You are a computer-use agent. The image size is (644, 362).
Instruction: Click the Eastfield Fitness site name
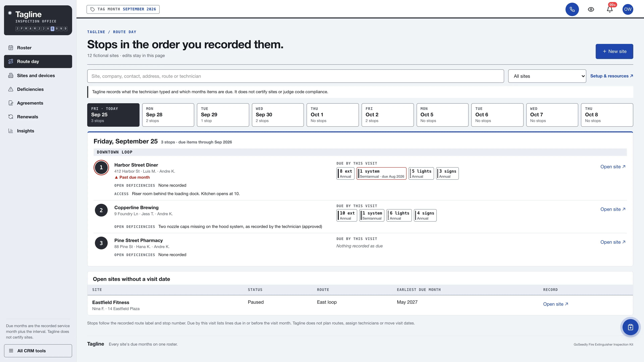(x=111, y=303)
